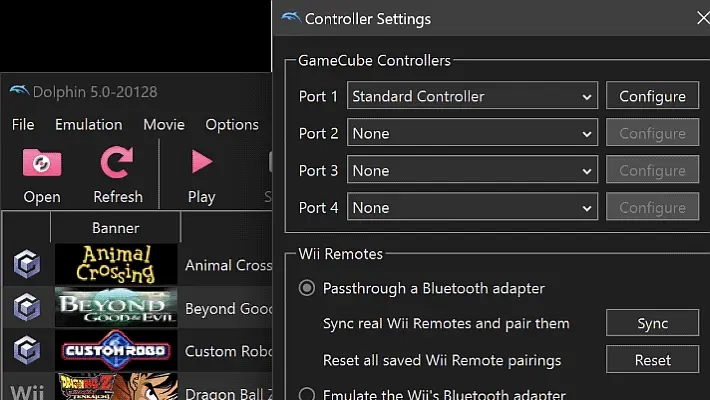Click the Port 1 label text

[x=318, y=96]
